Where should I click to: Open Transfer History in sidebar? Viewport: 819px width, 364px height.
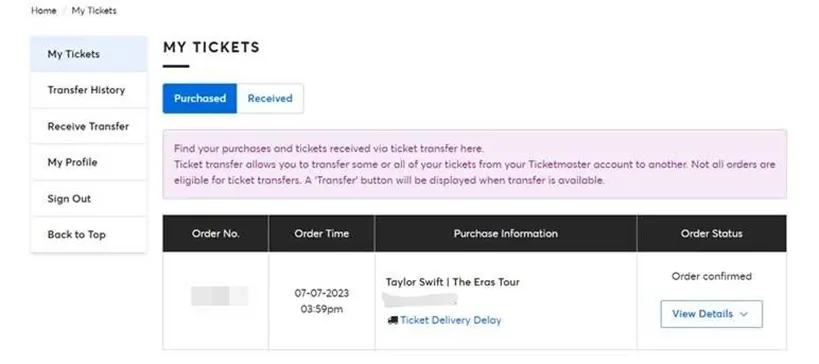pyautogui.click(x=89, y=90)
